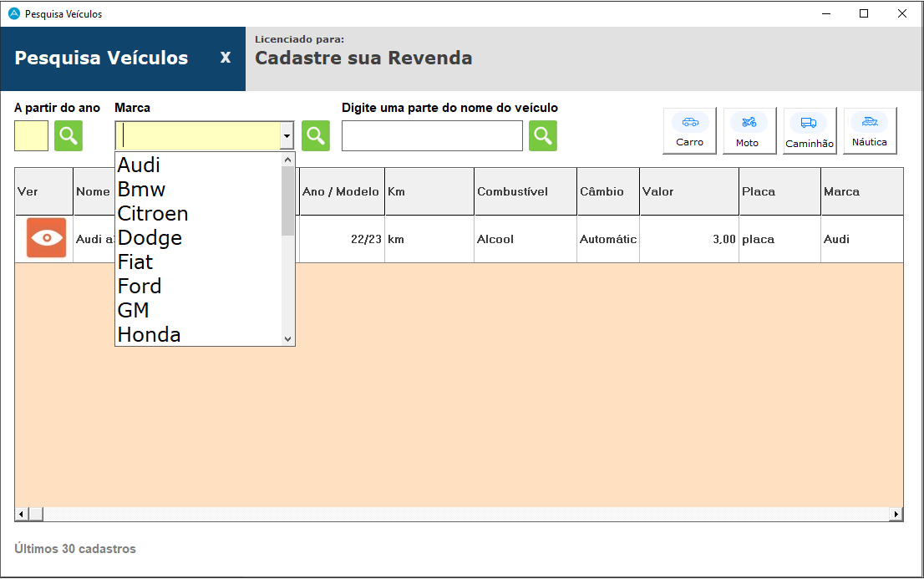The image size is (924, 579).
Task: Click the Ano / Modelo column header
Action: coord(342,191)
